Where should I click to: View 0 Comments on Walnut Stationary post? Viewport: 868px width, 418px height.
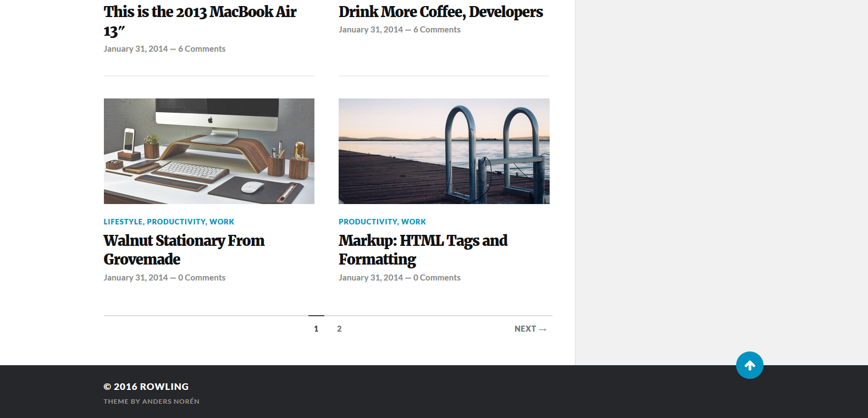[x=202, y=278]
